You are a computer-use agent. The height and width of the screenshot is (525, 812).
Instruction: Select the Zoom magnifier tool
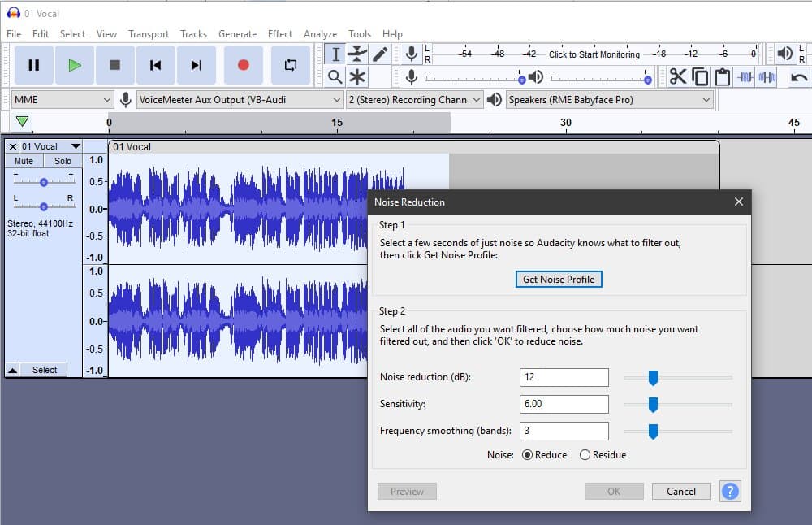pyautogui.click(x=335, y=76)
